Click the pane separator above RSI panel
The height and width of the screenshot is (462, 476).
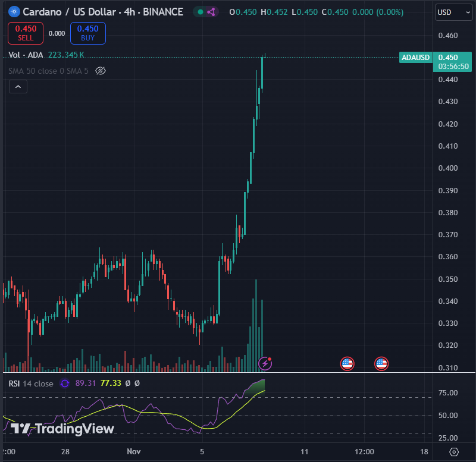239,372
